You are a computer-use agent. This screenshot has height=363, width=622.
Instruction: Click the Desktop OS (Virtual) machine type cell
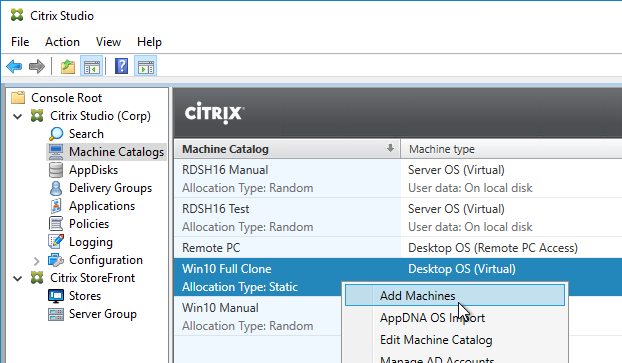(x=462, y=269)
